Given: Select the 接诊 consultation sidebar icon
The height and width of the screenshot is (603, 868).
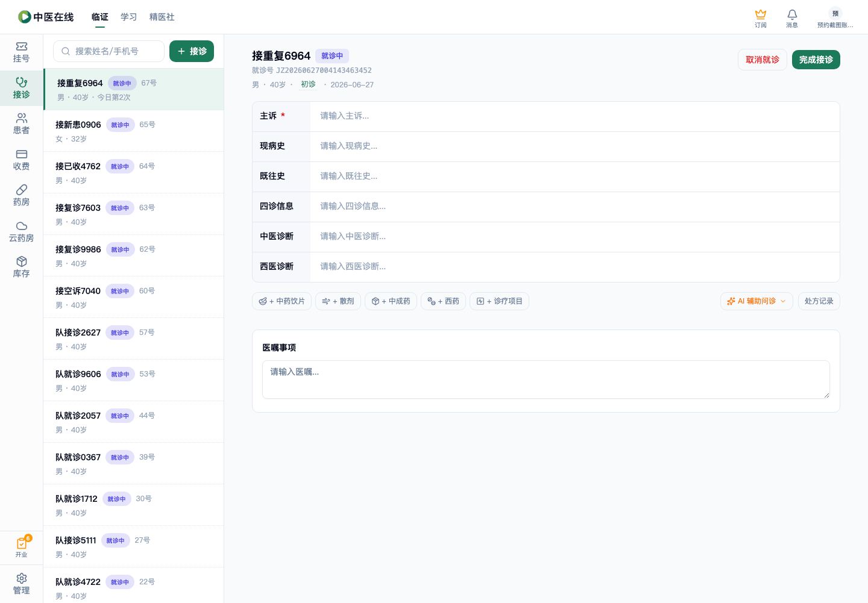Looking at the screenshot, I should coord(21,88).
